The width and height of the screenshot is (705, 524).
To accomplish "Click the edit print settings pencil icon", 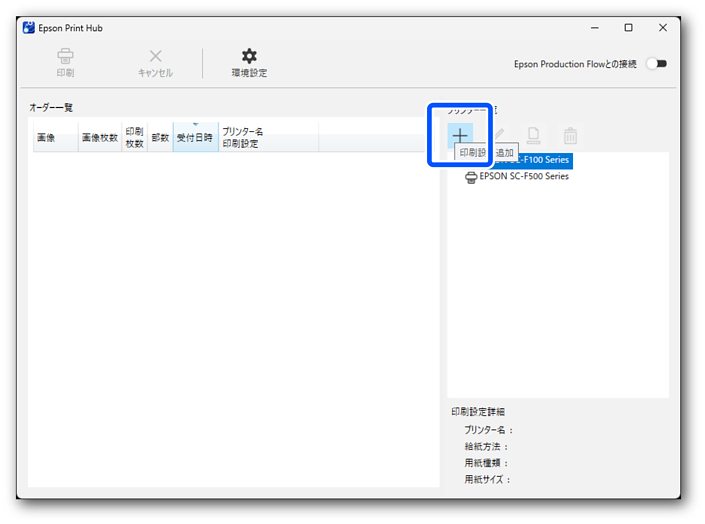I will (498, 135).
